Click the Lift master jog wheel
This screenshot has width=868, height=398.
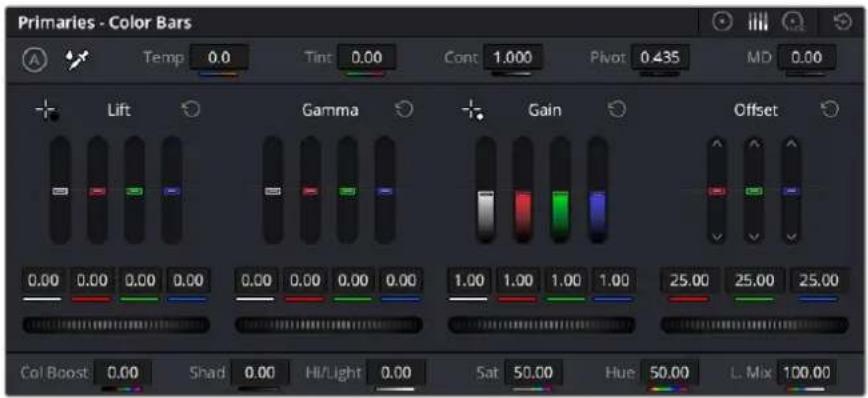click(116, 325)
